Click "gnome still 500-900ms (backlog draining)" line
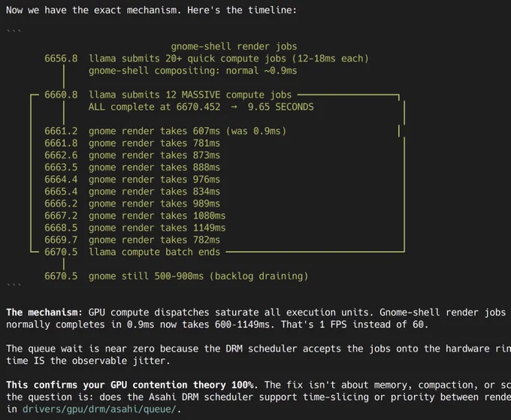Screen dimensions: 511x420 pyautogui.click(x=198, y=276)
